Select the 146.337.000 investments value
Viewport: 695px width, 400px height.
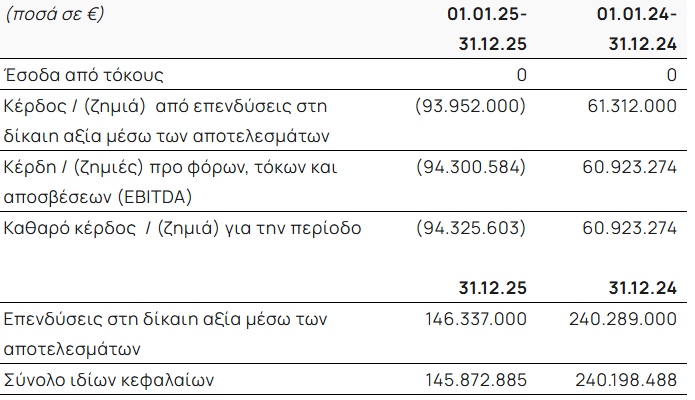click(x=477, y=320)
